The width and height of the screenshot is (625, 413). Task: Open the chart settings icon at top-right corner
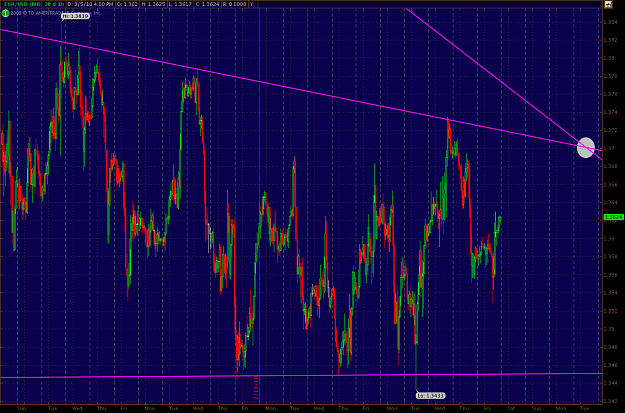click(x=608, y=4)
